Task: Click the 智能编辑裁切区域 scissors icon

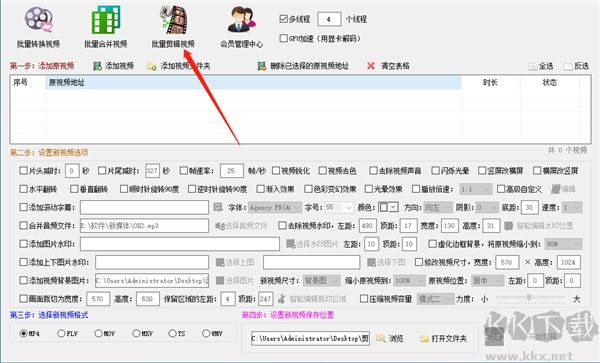Action: coord(282,299)
